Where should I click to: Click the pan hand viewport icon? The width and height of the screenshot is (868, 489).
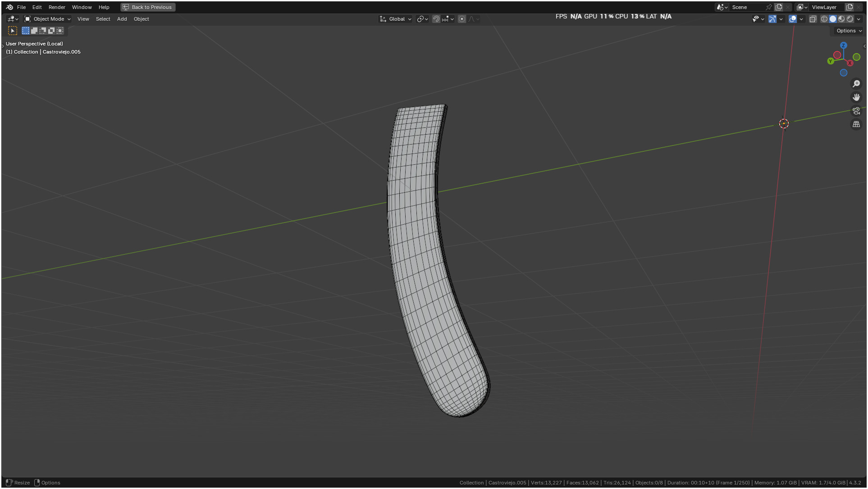point(856,97)
